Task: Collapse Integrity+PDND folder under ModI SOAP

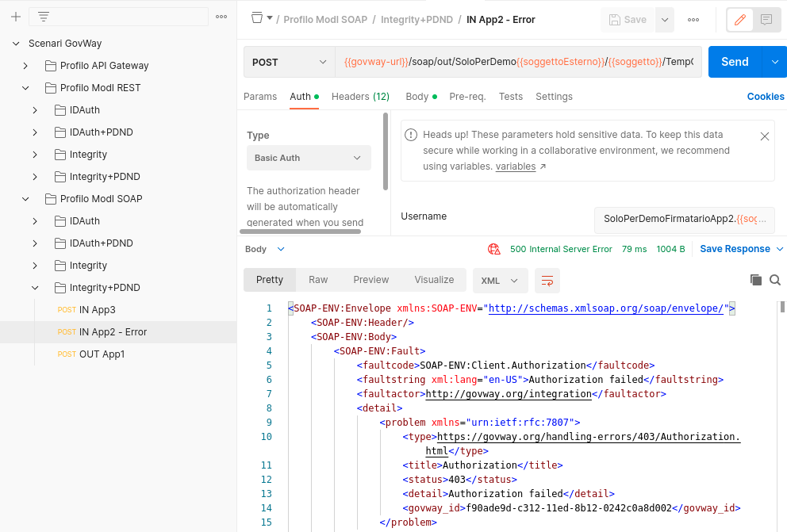Action: (35, 288)
